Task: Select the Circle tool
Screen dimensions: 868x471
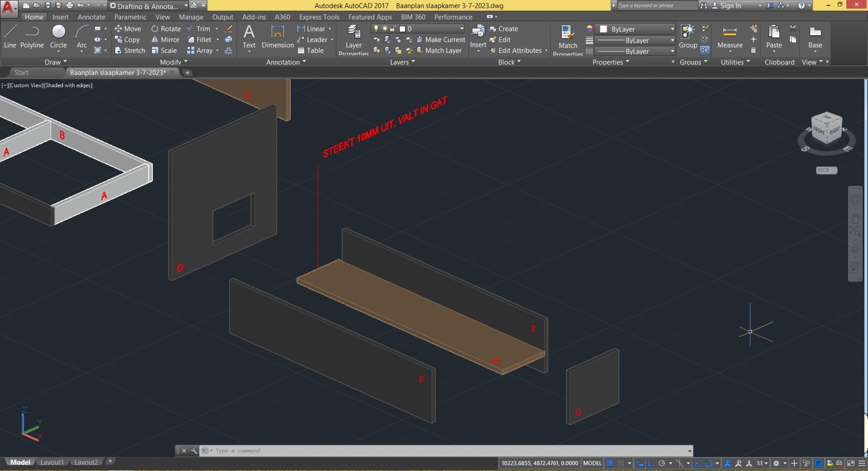Action: pos(58,37)
